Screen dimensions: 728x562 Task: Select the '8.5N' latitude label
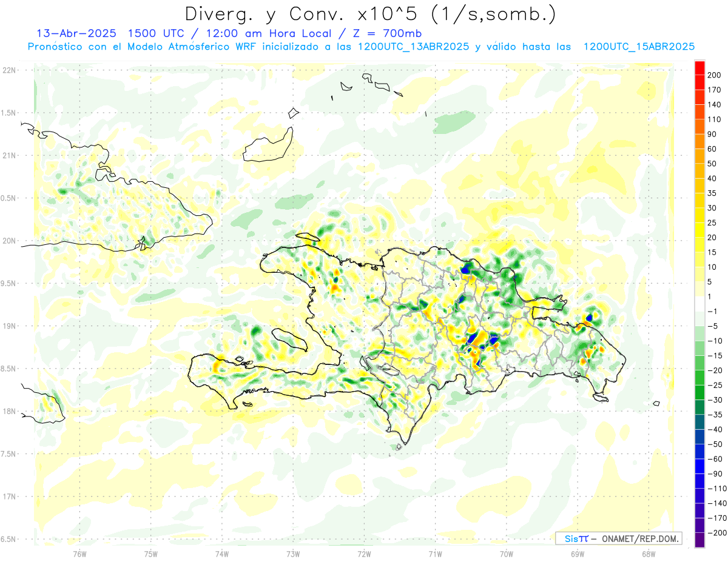click(8, 369)
